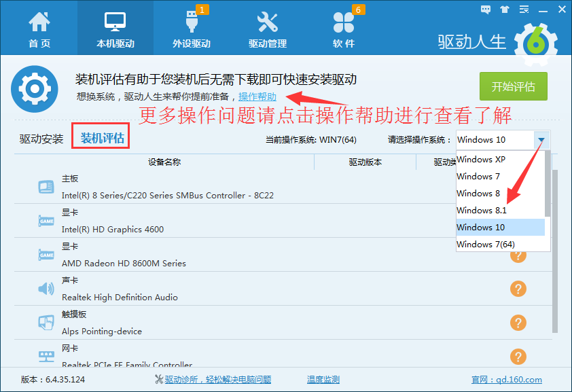Viewport: 572px width, 392px height.
Task: Click the 设备名称 column header
Action: coord(164,162)
